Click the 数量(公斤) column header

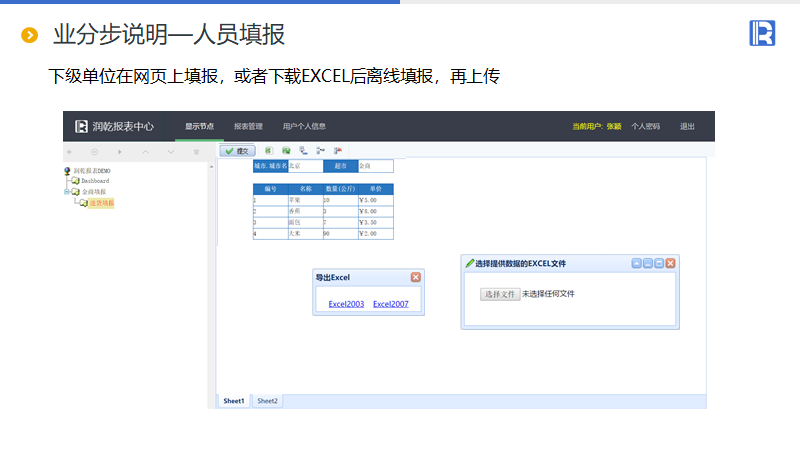341,189
